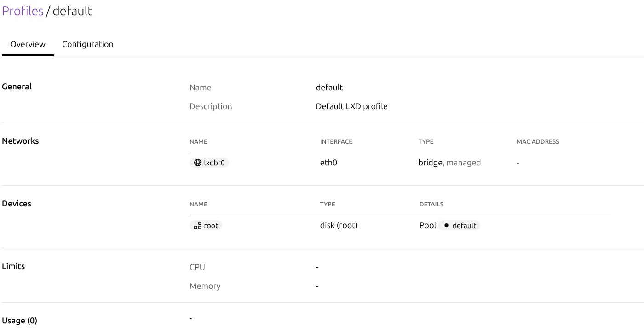This screenshot has width=644, height=334.
Task: Click the pool dot icon before default
Action: point(446,225)
